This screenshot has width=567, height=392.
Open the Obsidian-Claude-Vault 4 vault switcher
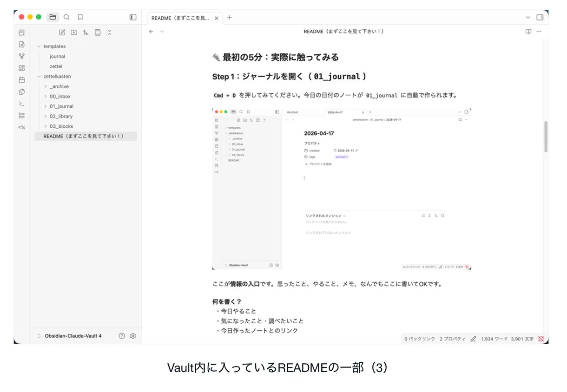tap(69, 336)
